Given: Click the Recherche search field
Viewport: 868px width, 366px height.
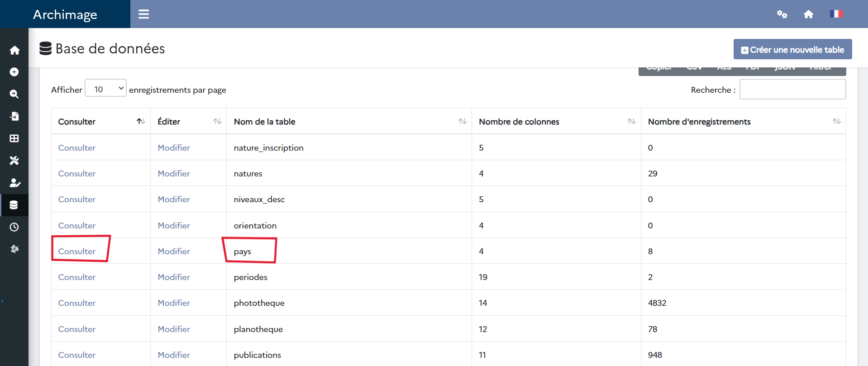Looking at the screenshot, I should [x=792, y=90].
